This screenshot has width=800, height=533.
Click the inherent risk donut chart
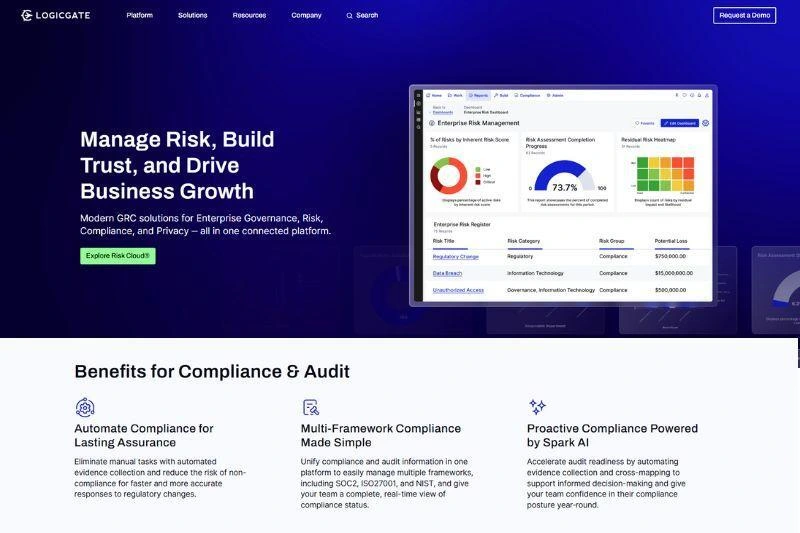click(x=449, y=175)
